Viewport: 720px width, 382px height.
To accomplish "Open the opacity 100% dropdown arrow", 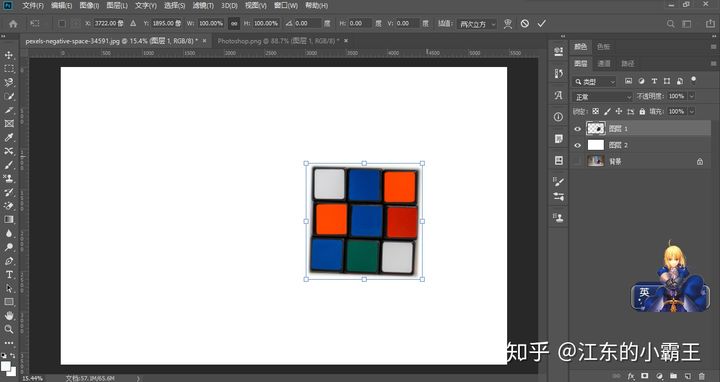I will coord(692,96).
